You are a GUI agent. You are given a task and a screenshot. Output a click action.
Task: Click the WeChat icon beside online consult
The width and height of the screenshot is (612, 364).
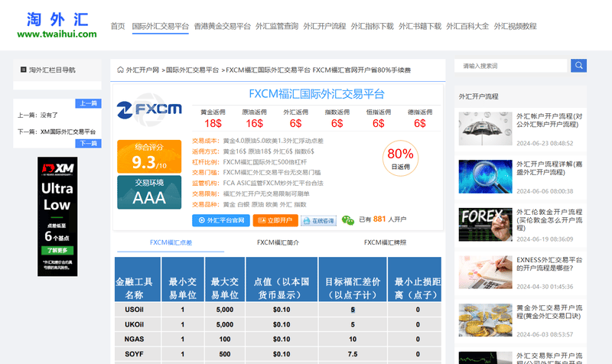347,220
